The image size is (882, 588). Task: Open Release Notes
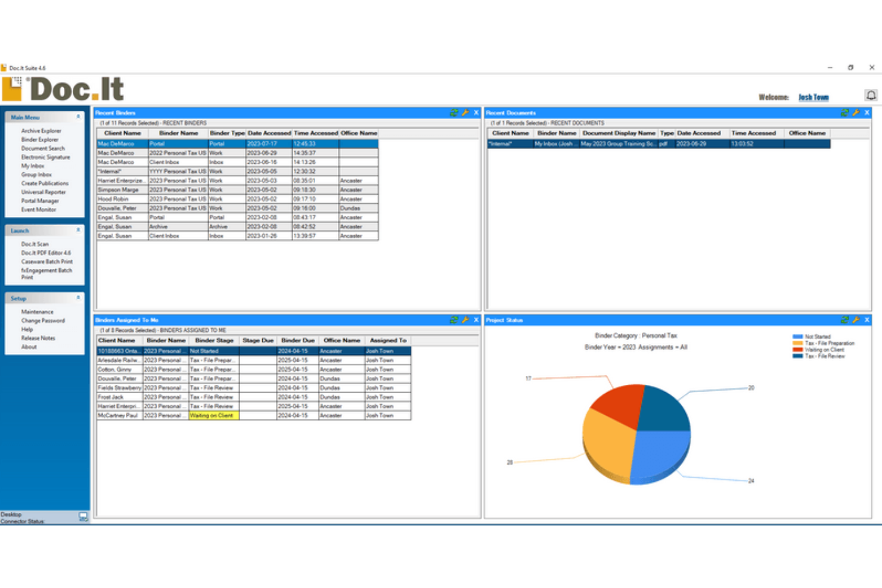(x=38, y=338)
